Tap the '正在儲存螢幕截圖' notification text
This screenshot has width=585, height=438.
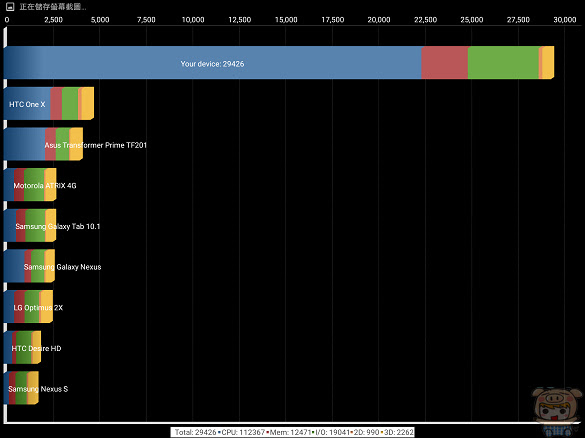(53, 7)
